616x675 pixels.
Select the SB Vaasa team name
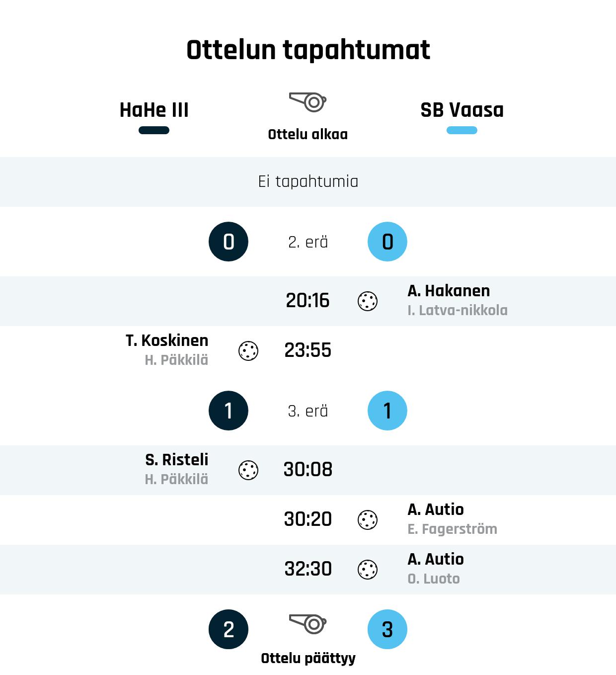(x=462, y=110)
